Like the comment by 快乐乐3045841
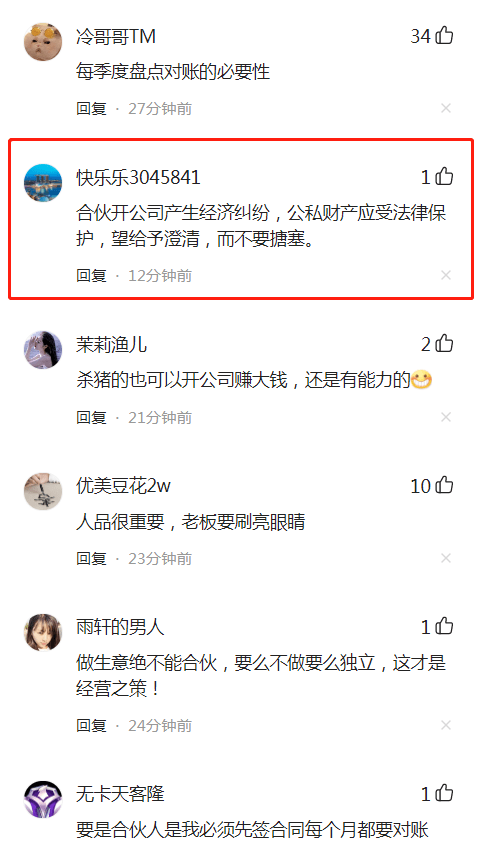 [444, 177]
